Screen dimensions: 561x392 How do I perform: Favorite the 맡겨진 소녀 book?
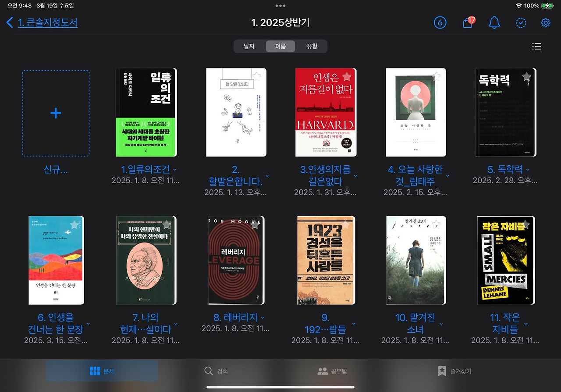[x=437, y=225]
